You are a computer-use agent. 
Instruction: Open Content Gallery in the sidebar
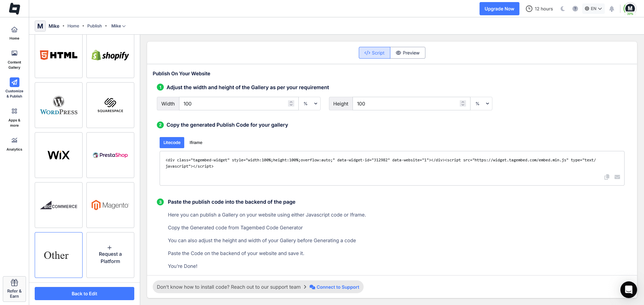pos(14,60)
